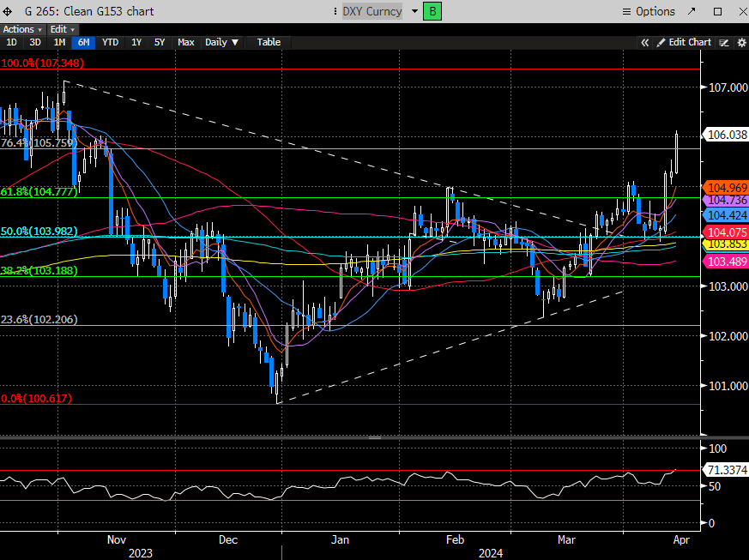Click the DXY Curncy ticker field

pyautogui.click(x=371, y=11)
